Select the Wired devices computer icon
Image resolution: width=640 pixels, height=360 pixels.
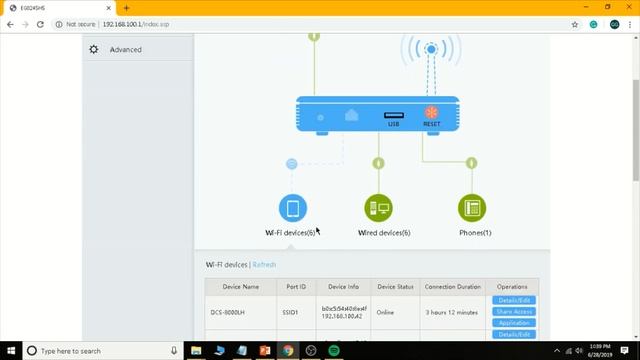[x=378, y=208]
